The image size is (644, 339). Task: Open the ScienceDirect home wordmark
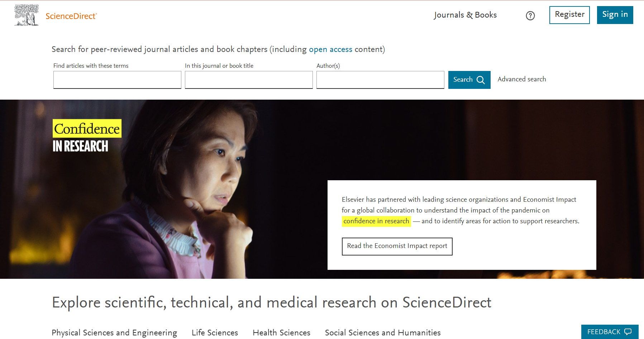point(71,16)
